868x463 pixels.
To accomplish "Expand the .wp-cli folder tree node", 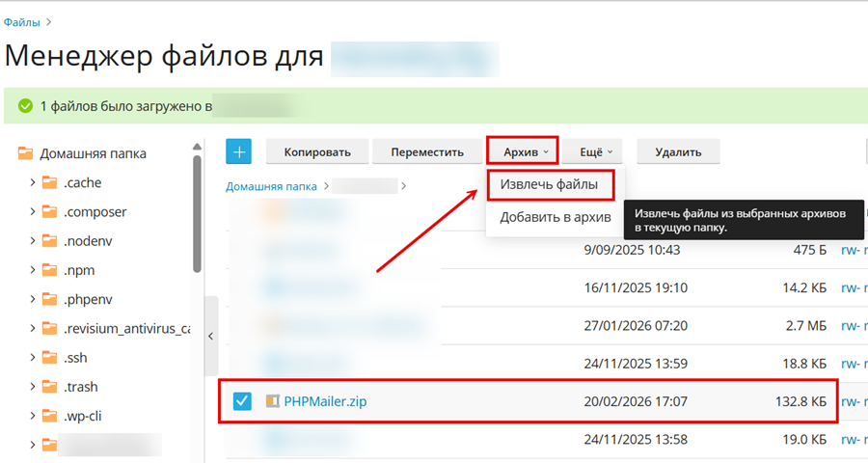I will click(x=33, y=417).
